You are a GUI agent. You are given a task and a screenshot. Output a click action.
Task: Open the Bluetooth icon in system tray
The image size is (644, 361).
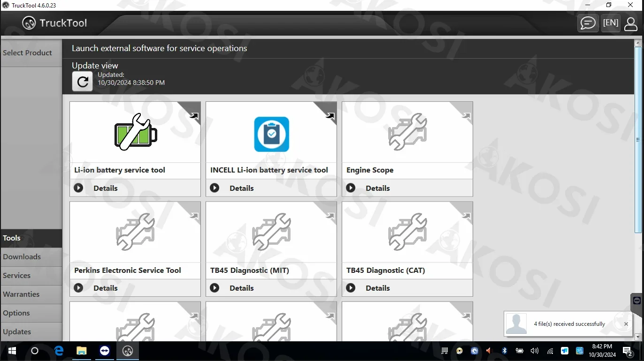click(x=504, y=351)
